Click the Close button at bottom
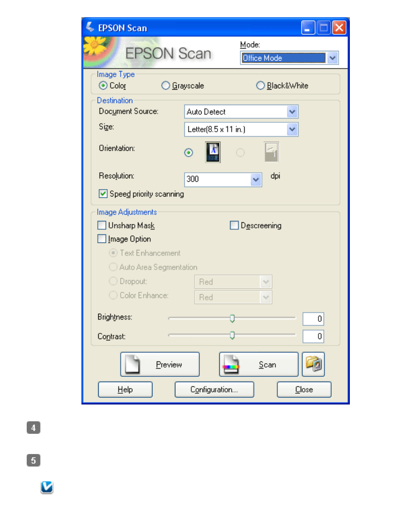 click(x=304, y=389)
